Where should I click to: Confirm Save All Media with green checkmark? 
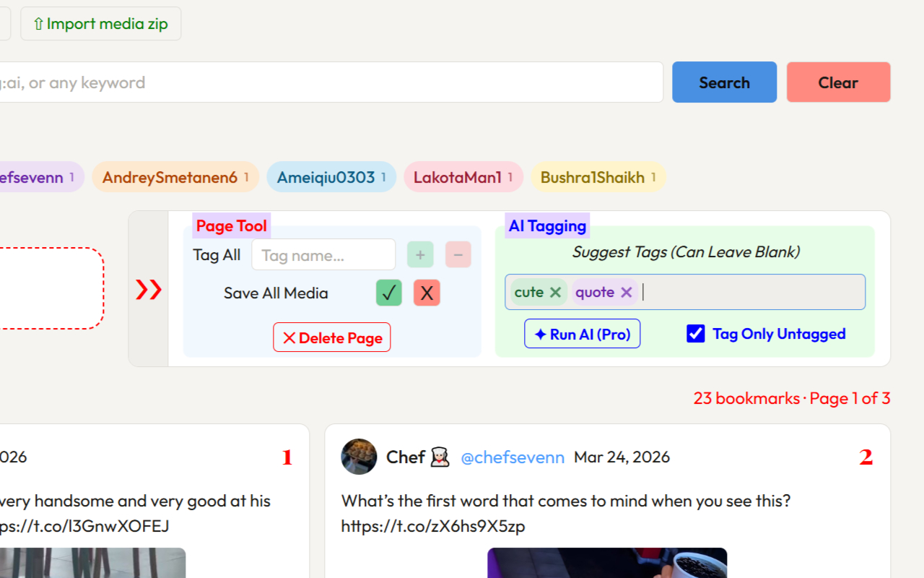coord(389,293)
